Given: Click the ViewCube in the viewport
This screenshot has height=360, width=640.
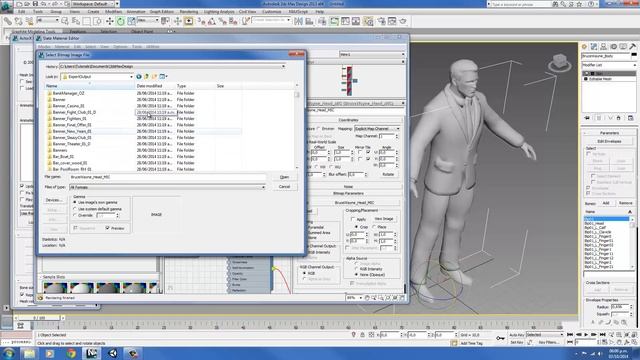Looking at the screenshot, I should click(x=560, y=62).
